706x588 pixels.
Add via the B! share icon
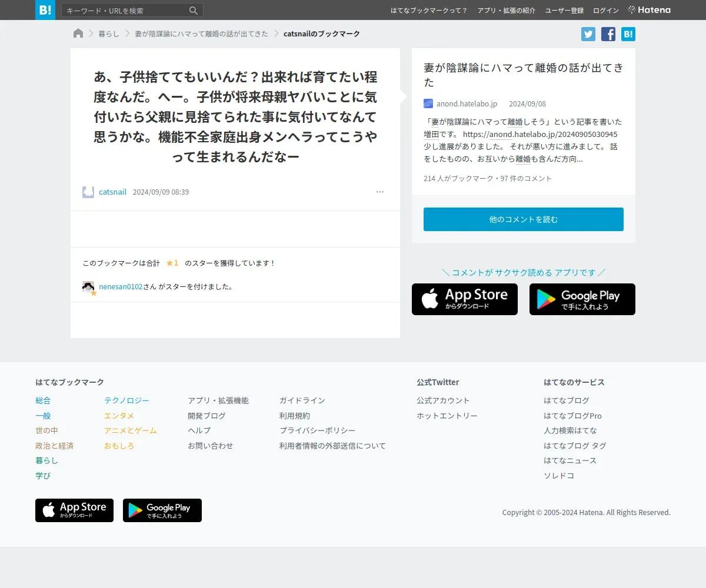point(628,34)
